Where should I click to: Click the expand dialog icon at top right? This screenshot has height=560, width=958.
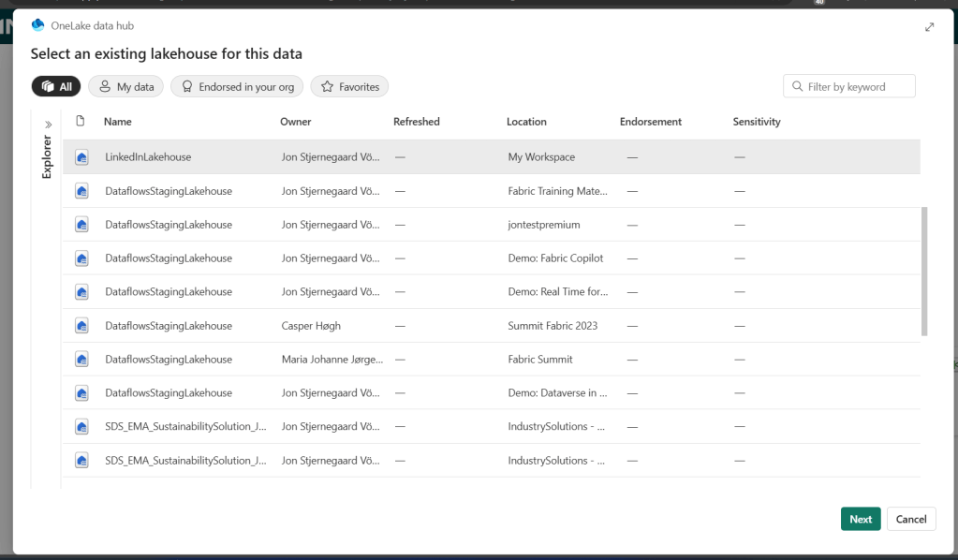click(929, 27)
